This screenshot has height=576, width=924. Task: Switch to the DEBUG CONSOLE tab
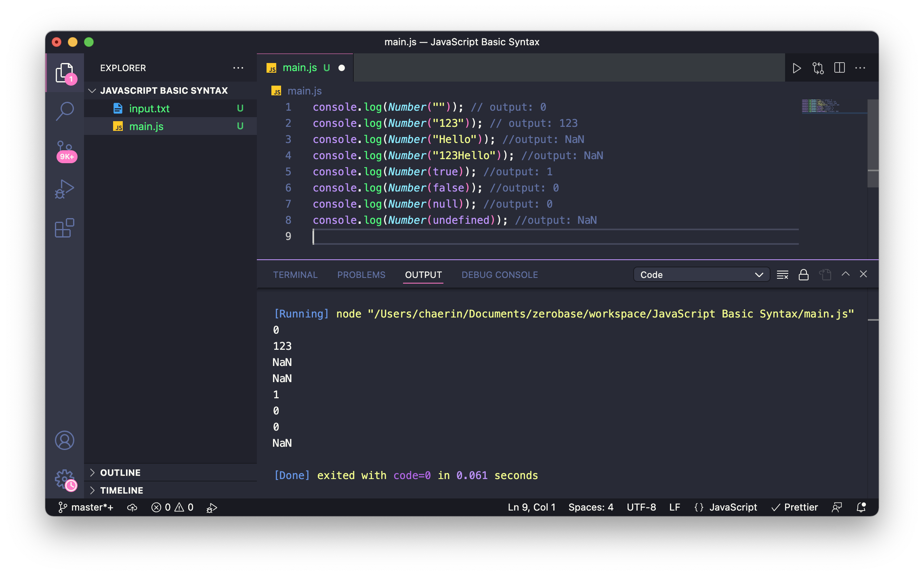point(500,275)
